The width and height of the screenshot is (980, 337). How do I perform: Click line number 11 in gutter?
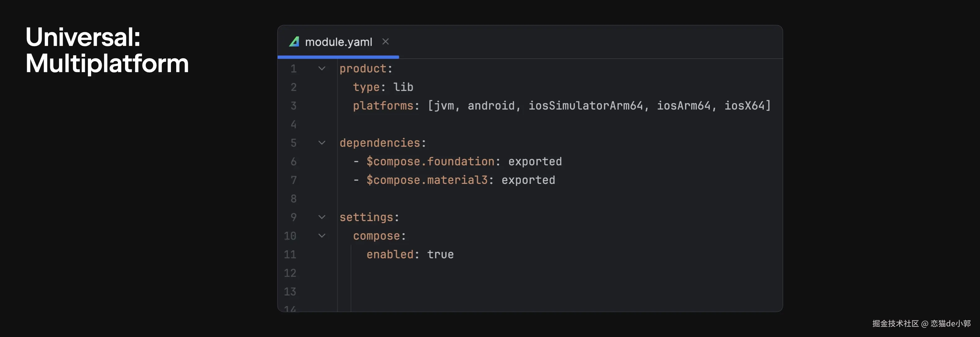(x=290, y=254)
